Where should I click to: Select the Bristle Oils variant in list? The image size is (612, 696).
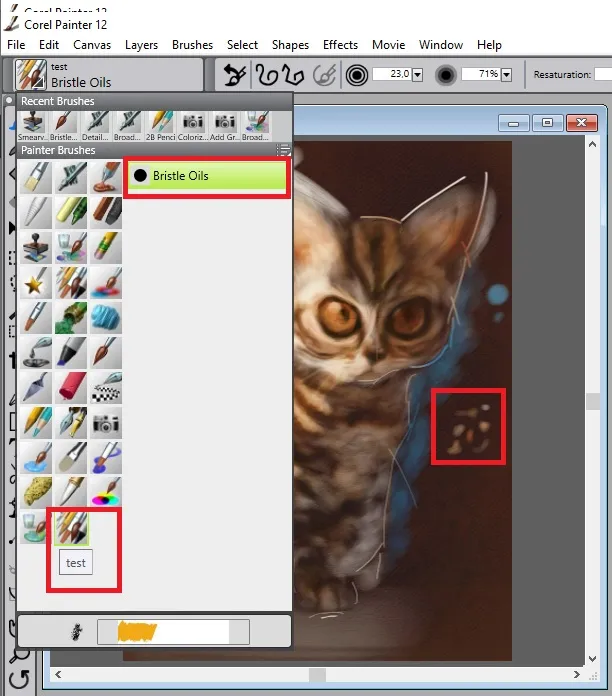pos(207,176)
